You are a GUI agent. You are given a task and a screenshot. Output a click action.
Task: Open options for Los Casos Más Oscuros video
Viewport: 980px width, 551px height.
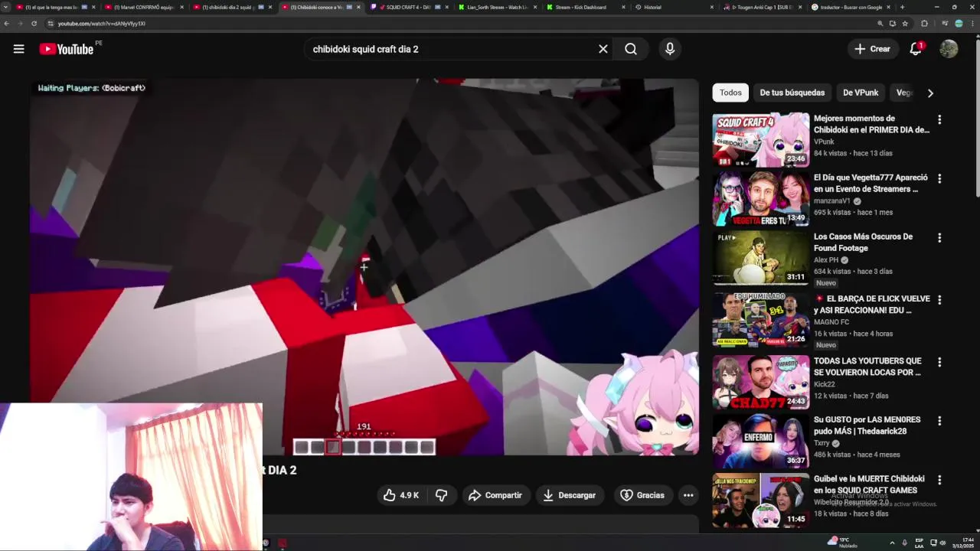939,237
